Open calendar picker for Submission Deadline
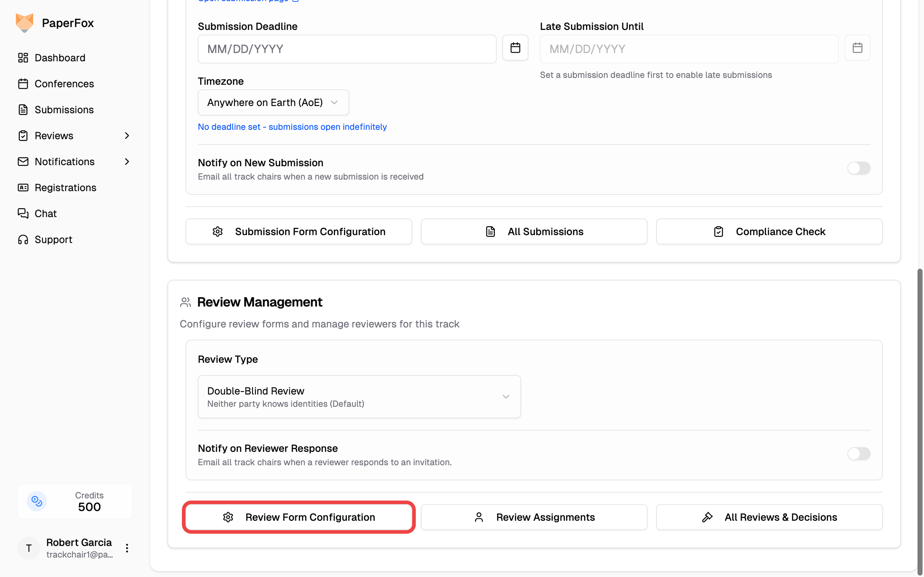This screenshot has width=924, height=577. tap(515, 48)
